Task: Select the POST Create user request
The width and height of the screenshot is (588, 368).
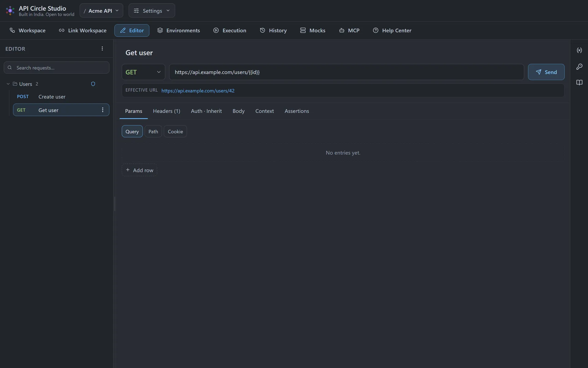Action: click(x=61, y=97)
